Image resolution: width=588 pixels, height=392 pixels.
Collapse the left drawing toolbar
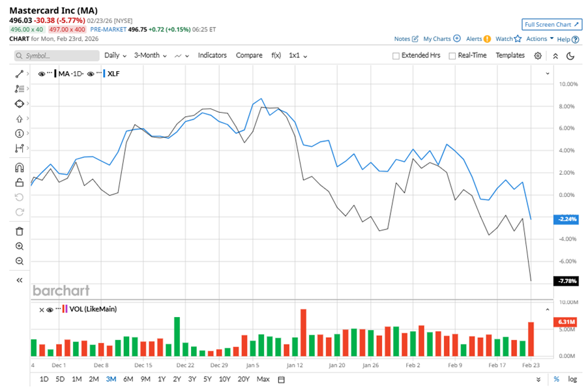pos(19,280)
